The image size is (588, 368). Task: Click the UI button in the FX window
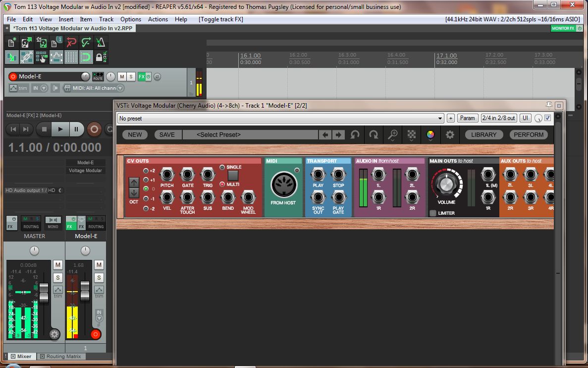tap(526, 118)
